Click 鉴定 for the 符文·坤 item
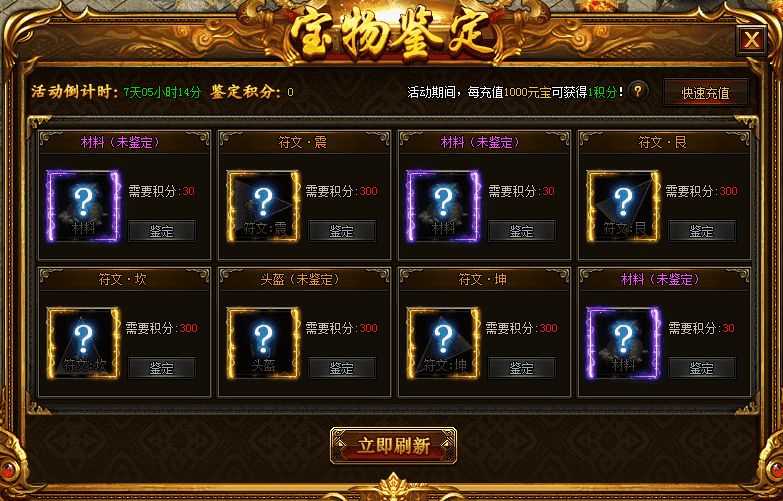Image resolution: width=783 pixels, height=501 pixels. (522, 368)
